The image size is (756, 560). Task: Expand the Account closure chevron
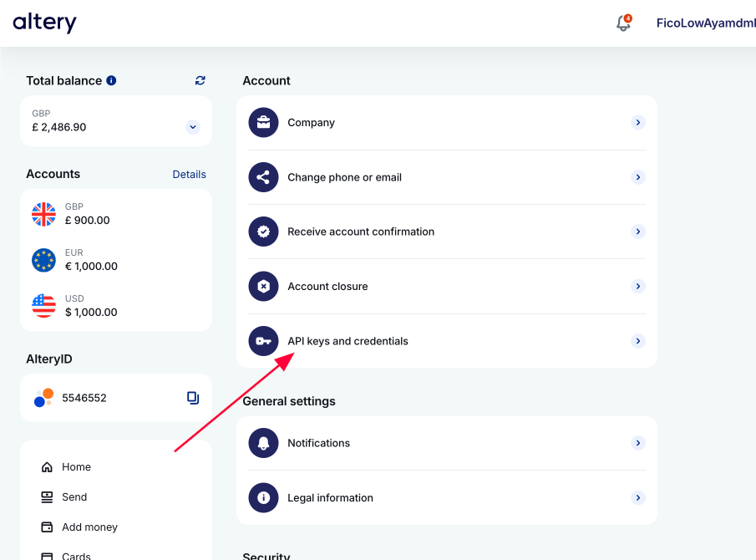[638, 287]
